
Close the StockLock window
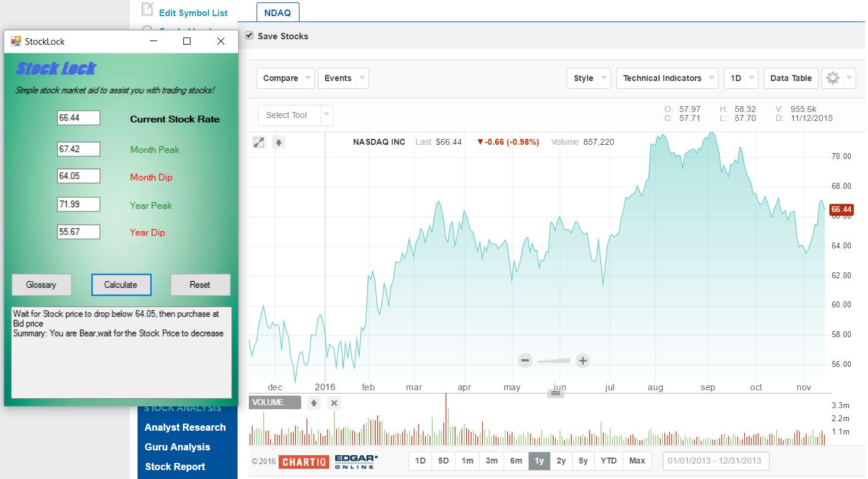click(221, 41)
